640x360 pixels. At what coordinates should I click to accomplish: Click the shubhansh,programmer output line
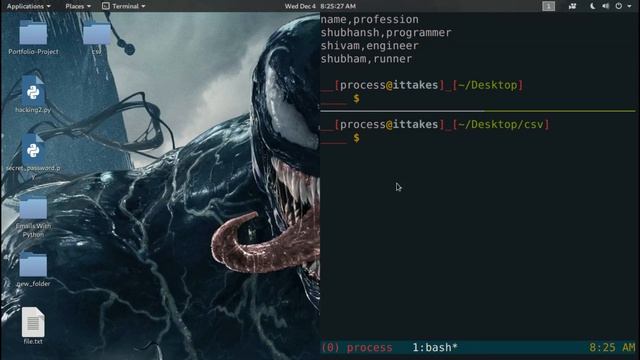coord(386,33)
